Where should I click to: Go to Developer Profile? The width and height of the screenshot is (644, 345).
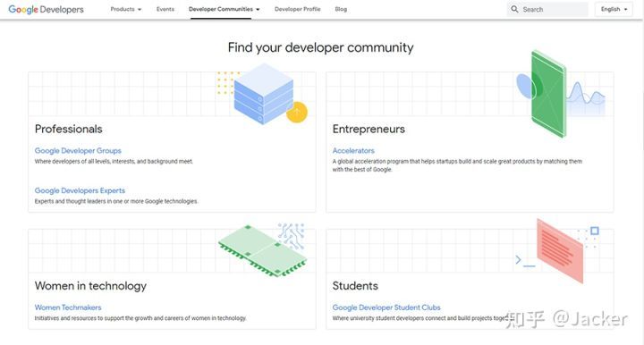(x=297, y=9)
